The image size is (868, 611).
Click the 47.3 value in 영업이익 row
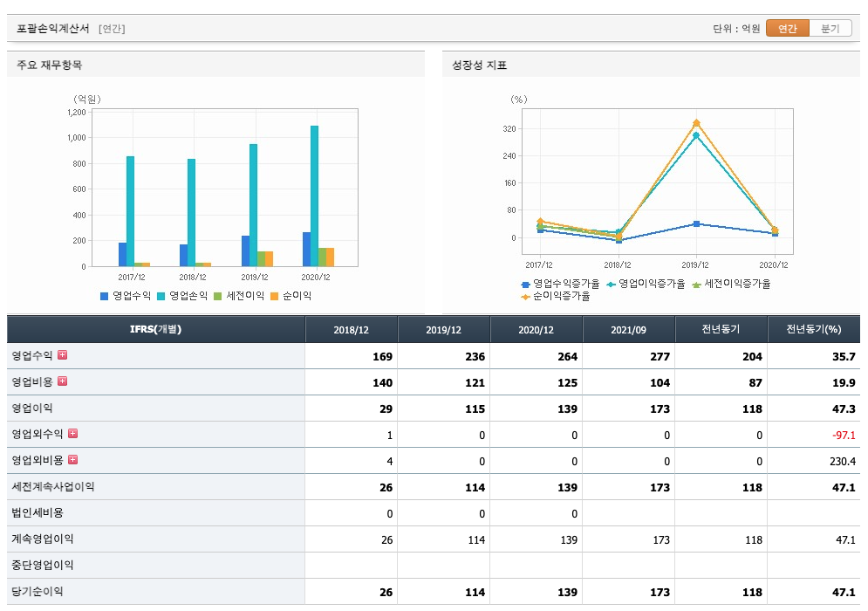[x=844, y=408]
